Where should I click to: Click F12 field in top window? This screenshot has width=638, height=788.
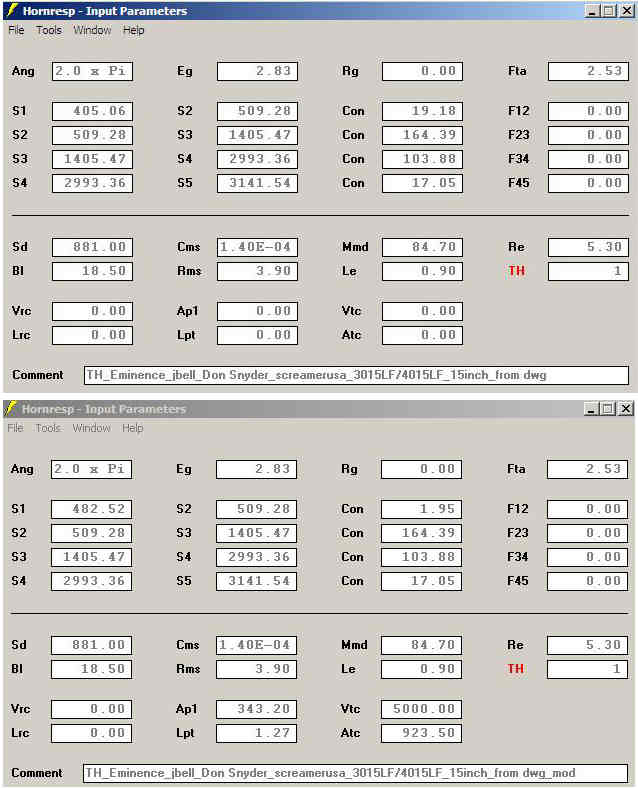pyautogui.click(x=588, y=111)
